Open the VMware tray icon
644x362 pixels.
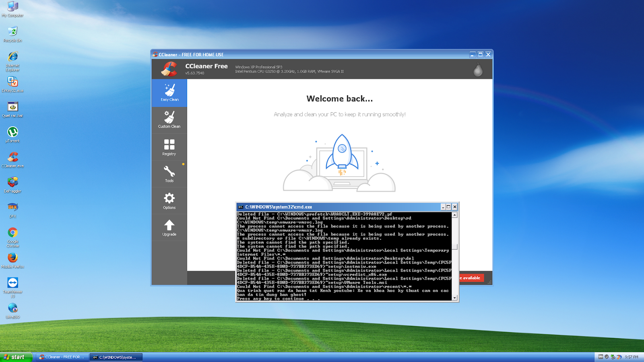(x=601, y=357)
